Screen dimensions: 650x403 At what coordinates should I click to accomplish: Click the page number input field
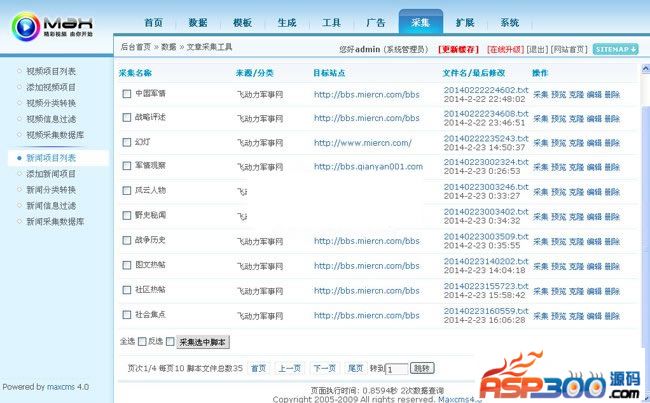pyautogui.click(x=397, y=369)
